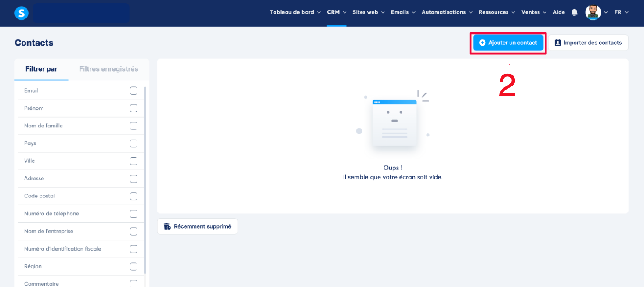Open the Emails dropdown menu
Viewport: 644px width, 287px height.
403,12
